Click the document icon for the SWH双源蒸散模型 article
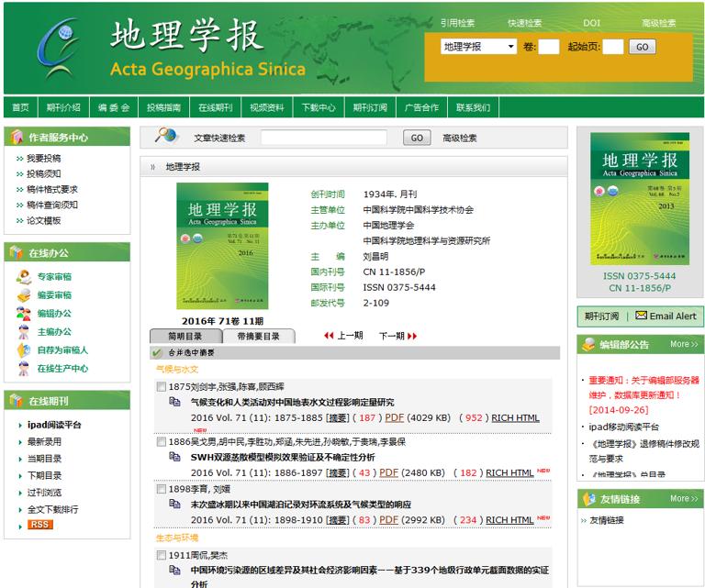 [174, 457]
